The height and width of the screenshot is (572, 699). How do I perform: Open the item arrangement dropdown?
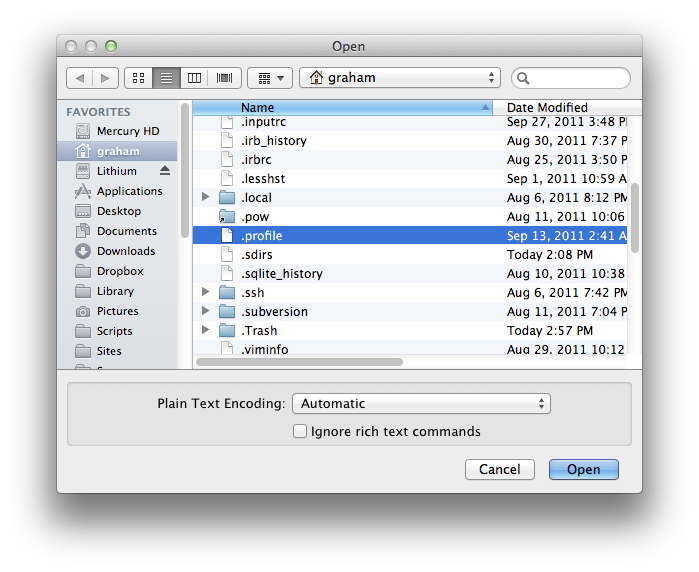[x=269, y=78]
